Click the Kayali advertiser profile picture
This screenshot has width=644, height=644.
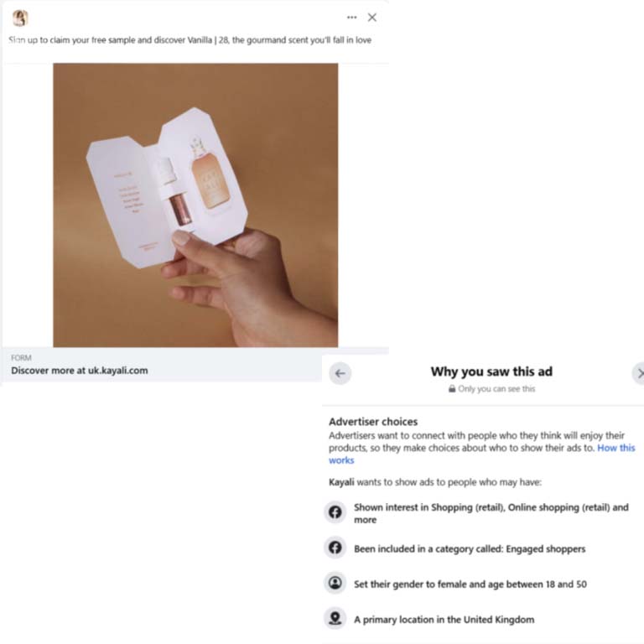[x=20, y=18]
